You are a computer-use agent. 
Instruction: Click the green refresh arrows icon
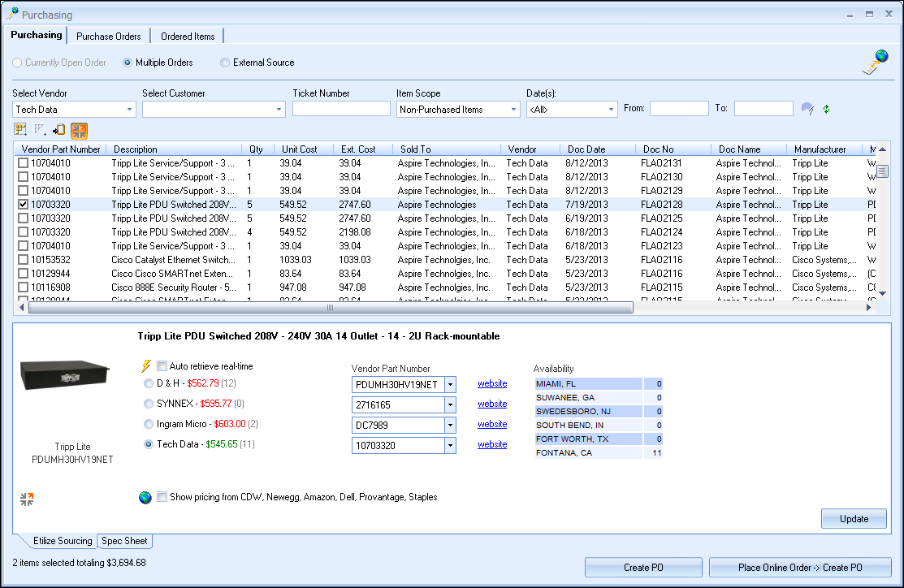tap(826, 109)
